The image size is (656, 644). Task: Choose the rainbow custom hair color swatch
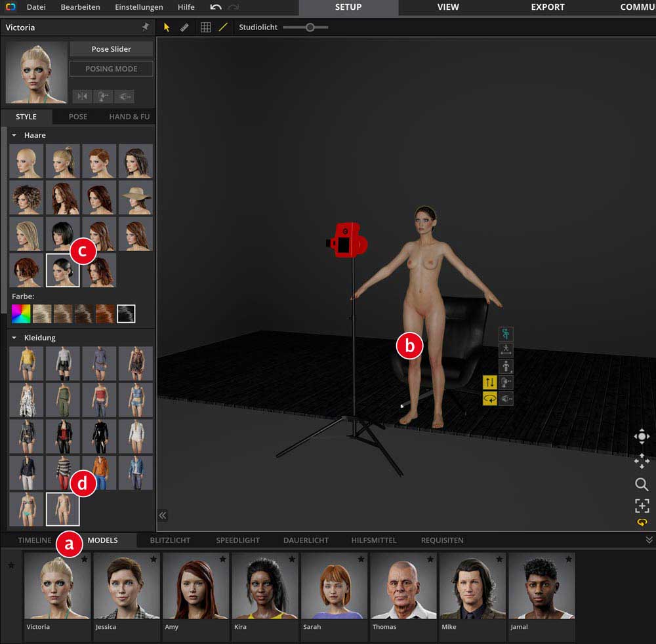(21, 314)
